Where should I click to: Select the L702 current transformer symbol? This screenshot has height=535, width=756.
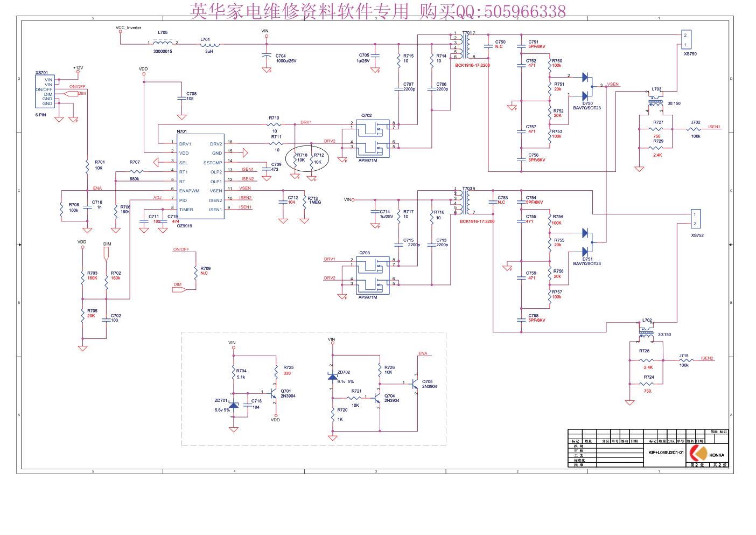click(x=646, y=331)
